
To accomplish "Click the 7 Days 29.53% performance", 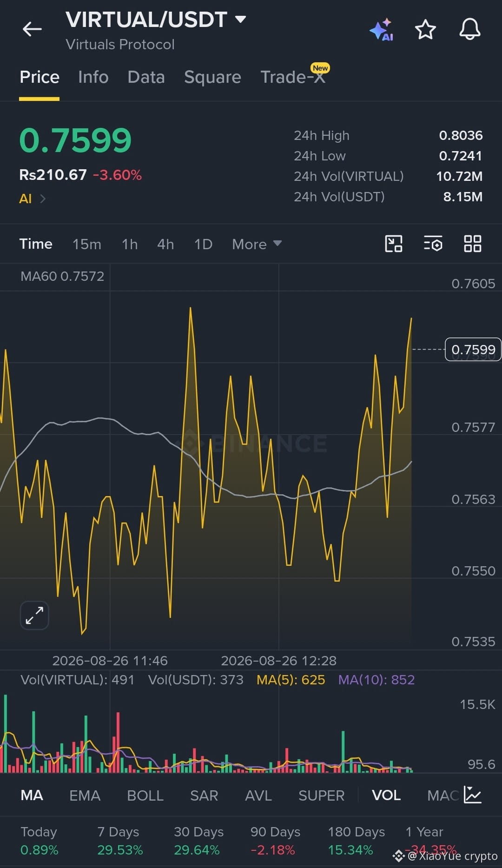I will click(120, 841).
